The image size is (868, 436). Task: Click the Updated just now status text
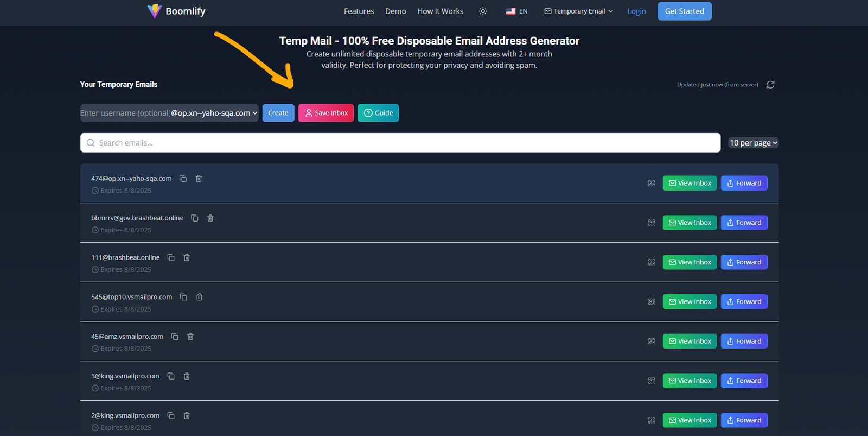point(717,85)
